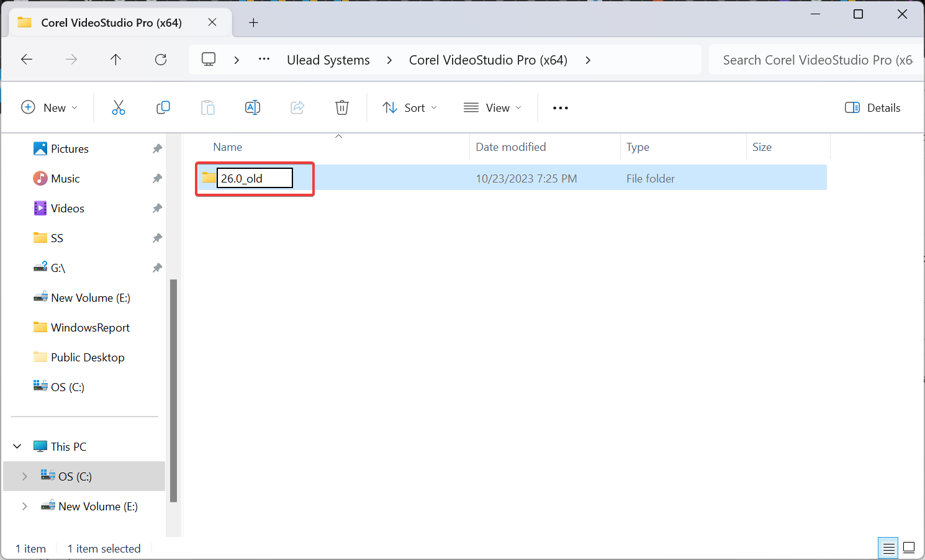This screenshot has height=560, width=925.
Task: Unpin Pictures using its pin icon
Action: tap(157, 148)
